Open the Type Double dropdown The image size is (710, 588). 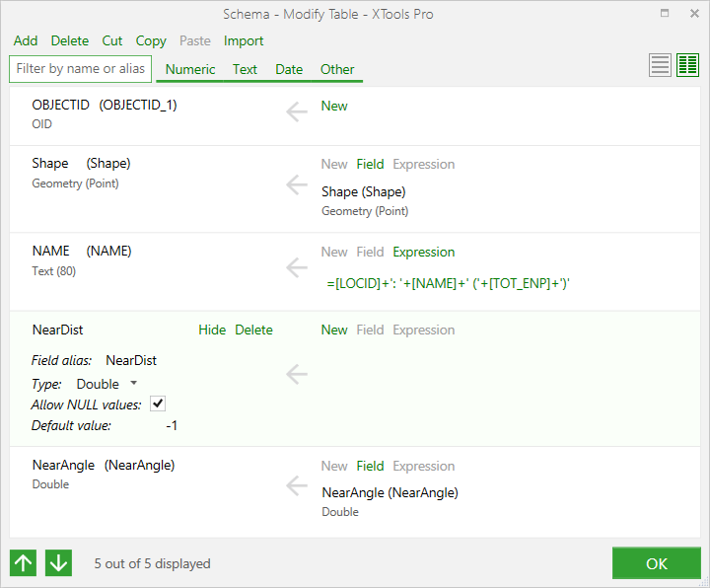[106, 384]
